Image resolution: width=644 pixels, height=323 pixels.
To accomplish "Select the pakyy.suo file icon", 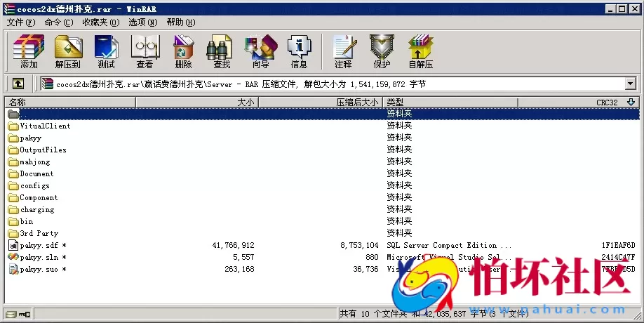I will point(13,269).
